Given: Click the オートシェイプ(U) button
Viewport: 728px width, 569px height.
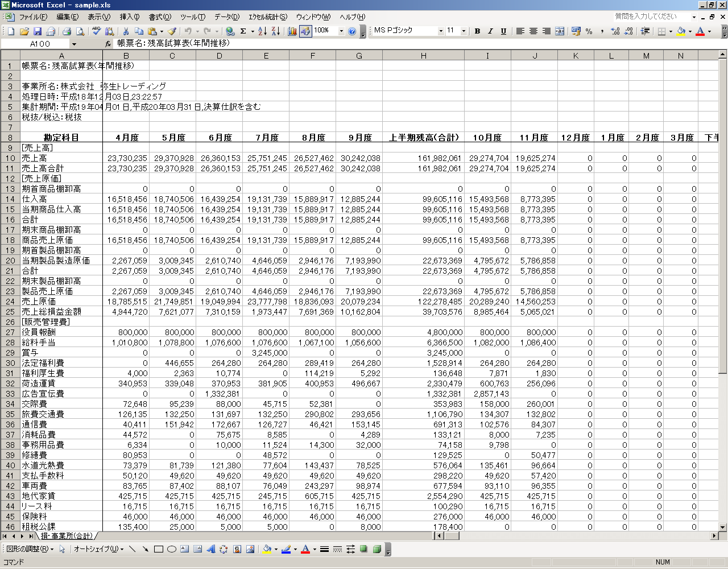Looking at the screenshot, I should [98, 549].
